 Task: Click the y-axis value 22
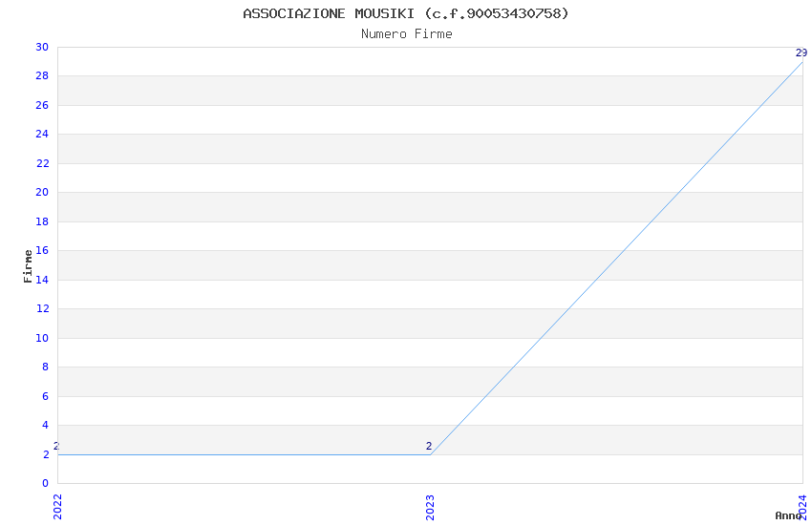tap(42, 163)
